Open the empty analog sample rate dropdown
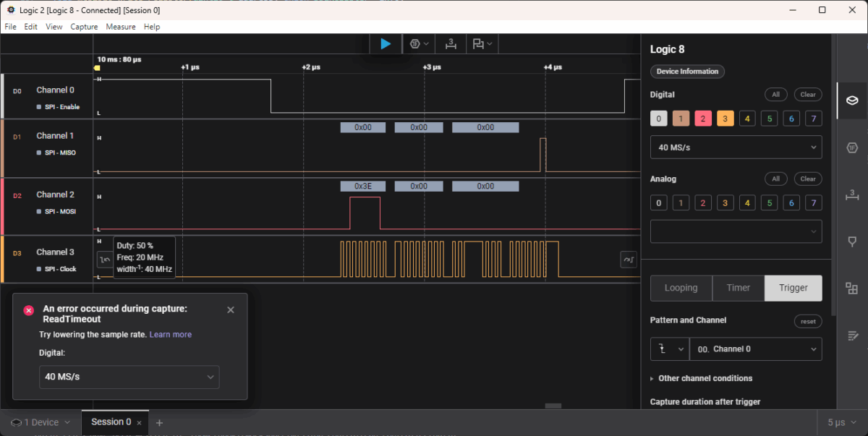 point(736,231)
